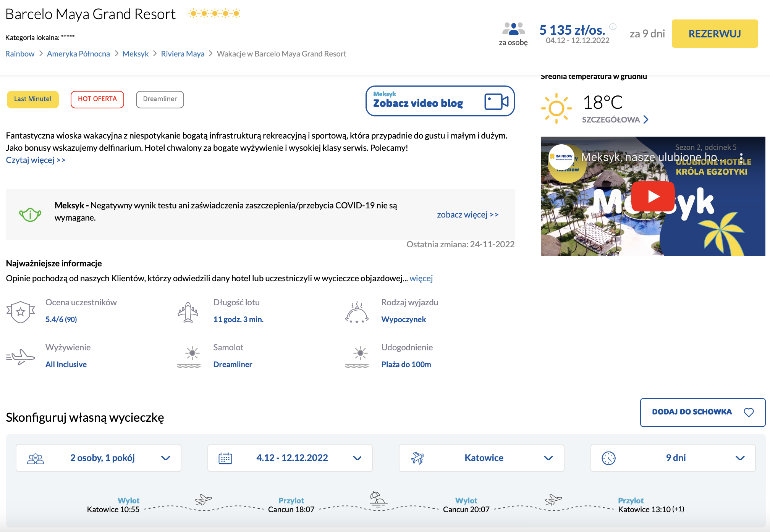
Task: Click the people icon above 'za osobę'
Action: pos(513,29)
